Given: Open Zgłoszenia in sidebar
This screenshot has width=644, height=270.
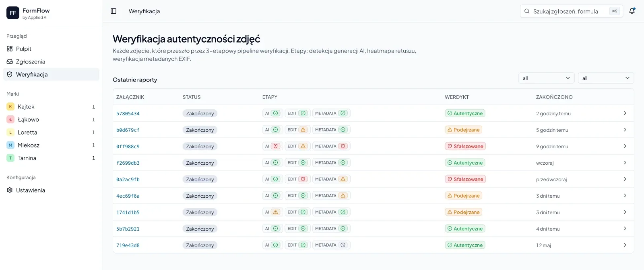Looking at the screenshot, I should [51, 61].
